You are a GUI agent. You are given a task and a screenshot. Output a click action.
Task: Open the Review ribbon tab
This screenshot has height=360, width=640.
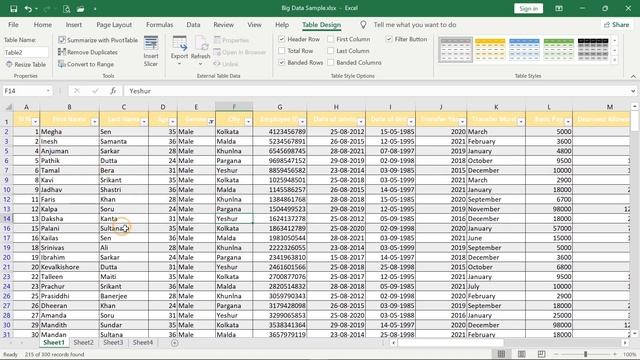coord(224,25)
